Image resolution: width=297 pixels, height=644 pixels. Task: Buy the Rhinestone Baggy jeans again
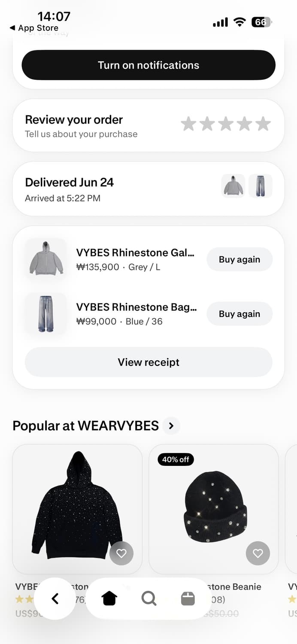pos(239,314)
